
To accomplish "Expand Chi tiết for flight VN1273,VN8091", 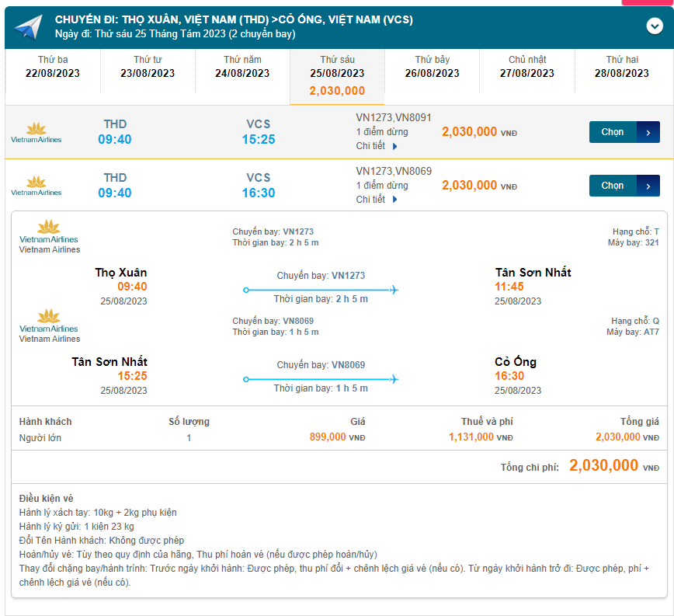I will pos(377,146).
